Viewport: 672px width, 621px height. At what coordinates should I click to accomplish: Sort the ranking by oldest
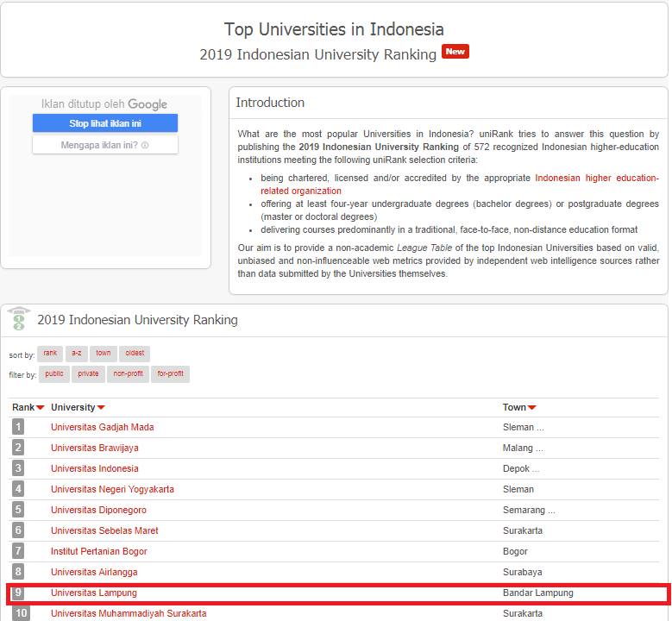click(x=135, y=354)
